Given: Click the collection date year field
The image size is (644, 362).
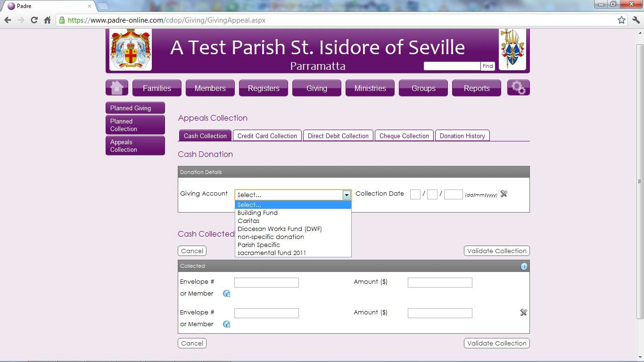Looking at the screenshot, I should pyautogui.click(x=454, y=194).
